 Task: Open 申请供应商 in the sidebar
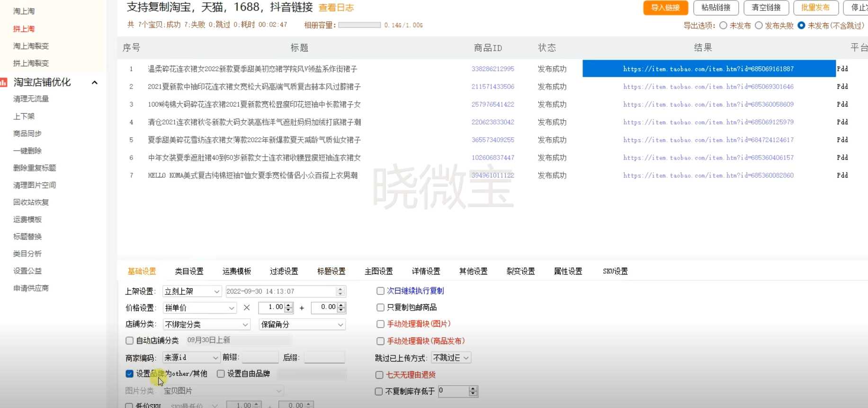pyautogui.click(x=31, y=288)
